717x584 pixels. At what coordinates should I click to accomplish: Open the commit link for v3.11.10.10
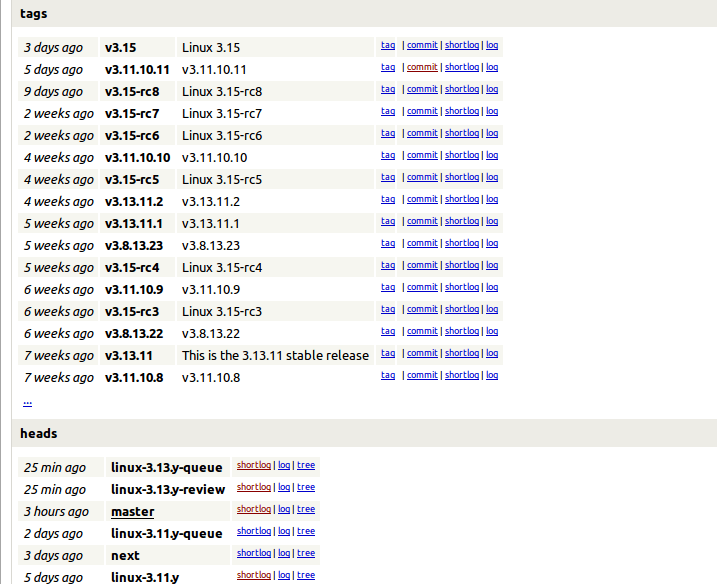422,155
